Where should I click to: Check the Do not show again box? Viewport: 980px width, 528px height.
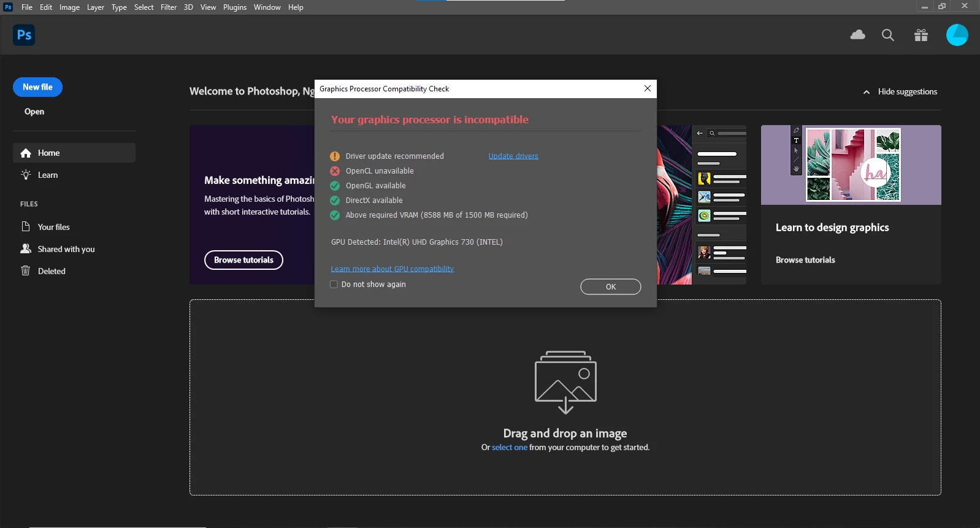pyautogui.click(x=334, y=285)
